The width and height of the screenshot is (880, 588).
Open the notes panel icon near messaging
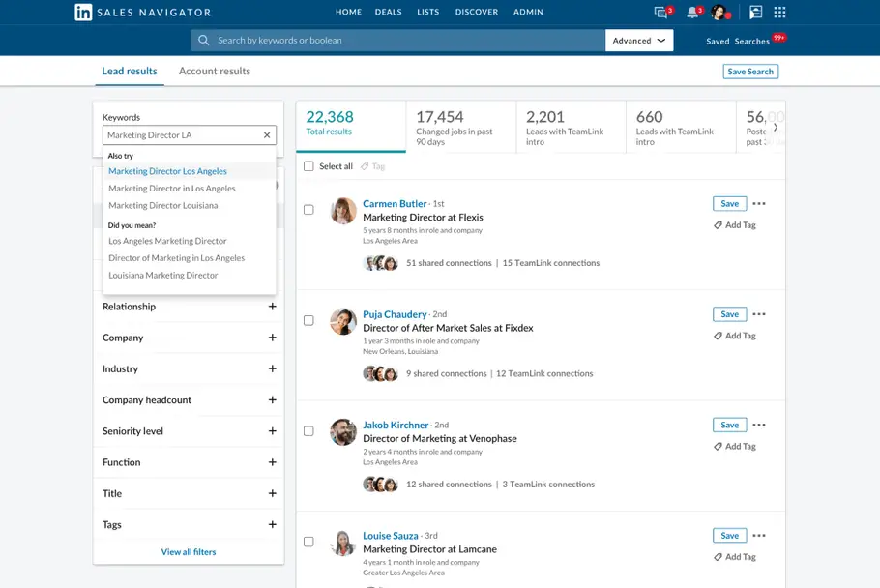756,12
